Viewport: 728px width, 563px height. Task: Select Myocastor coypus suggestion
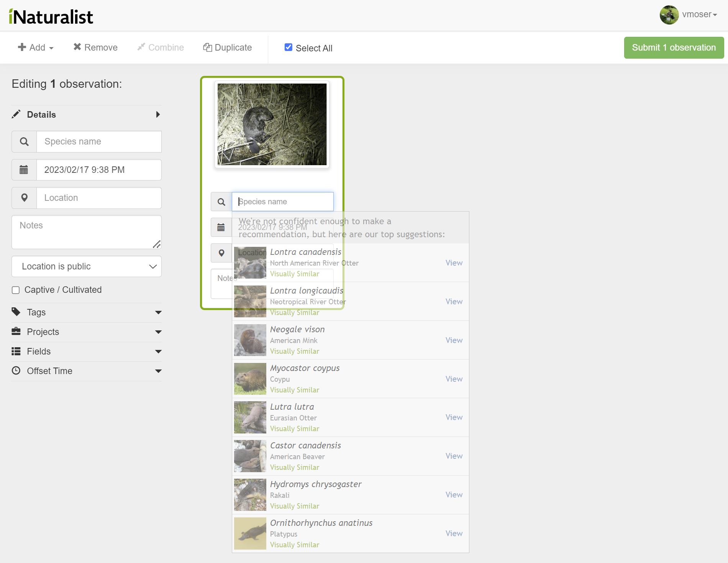pos(350,379)
